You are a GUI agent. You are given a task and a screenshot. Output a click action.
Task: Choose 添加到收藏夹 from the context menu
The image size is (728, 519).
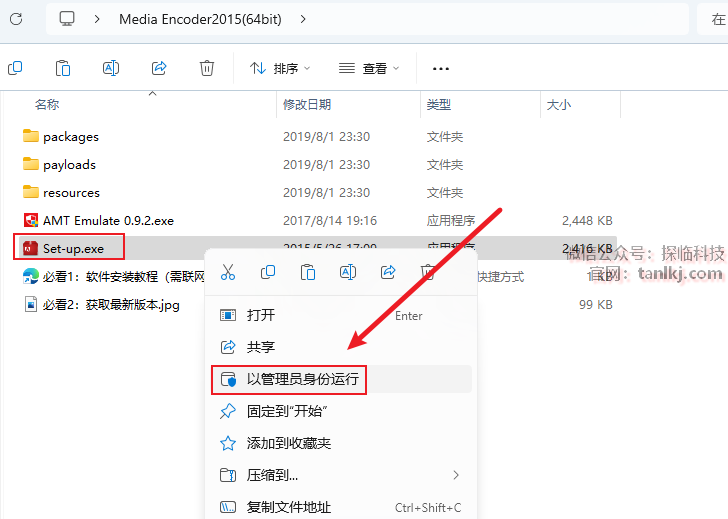coord(341,443)
